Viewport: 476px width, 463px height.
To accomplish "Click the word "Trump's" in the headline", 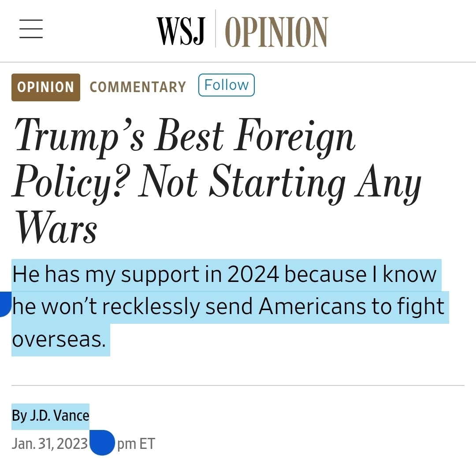I will [79, 136].
